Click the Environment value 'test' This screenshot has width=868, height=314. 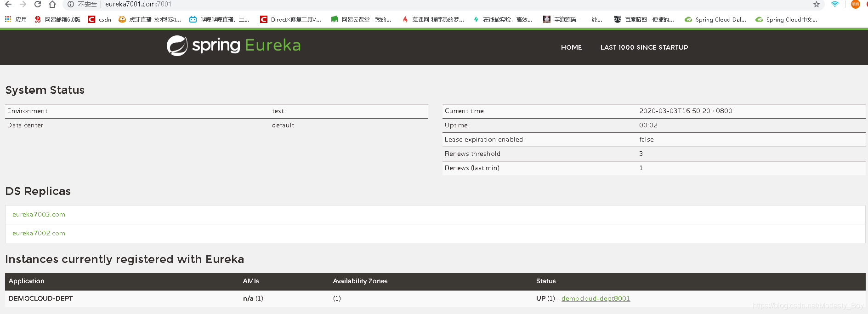[x=278, y=111]
